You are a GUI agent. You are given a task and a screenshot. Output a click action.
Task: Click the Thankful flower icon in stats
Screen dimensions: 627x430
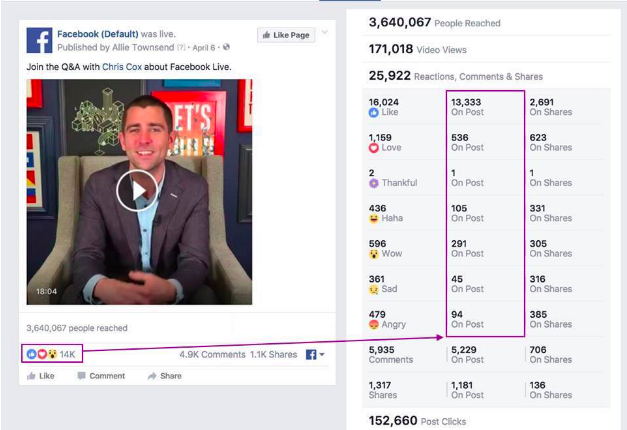pyautogui.click(x=373, y=183)
